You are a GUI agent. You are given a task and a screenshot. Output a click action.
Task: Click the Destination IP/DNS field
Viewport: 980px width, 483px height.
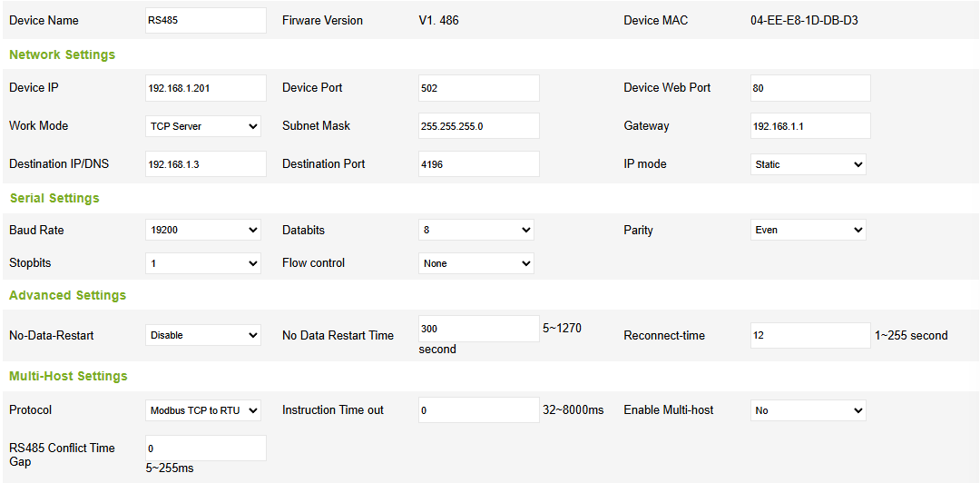point(206,164)
